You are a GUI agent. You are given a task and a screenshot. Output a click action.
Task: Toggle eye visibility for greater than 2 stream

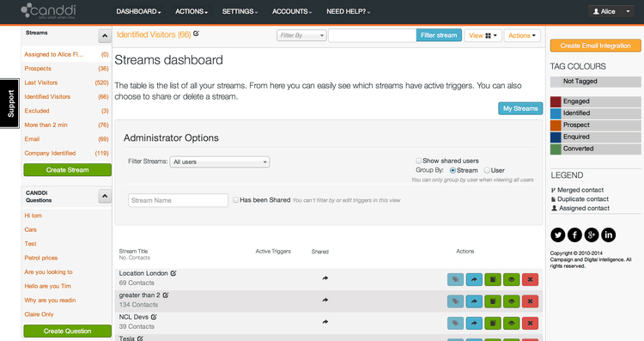(x=512, y=301)
